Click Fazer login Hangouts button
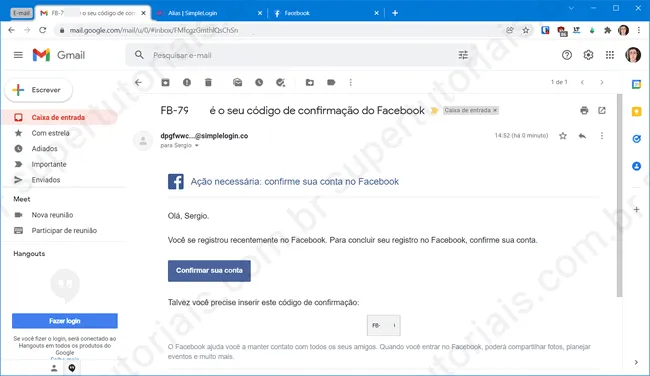Image resolution: width=650 pixels, height=376 pixels. point(65,321)
